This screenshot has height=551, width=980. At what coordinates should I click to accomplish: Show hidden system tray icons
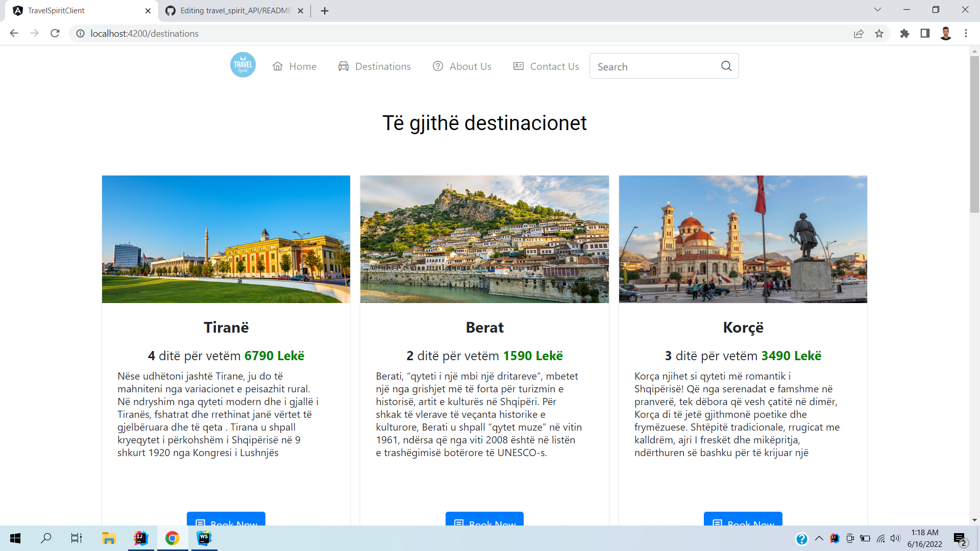tap(819, 538)
